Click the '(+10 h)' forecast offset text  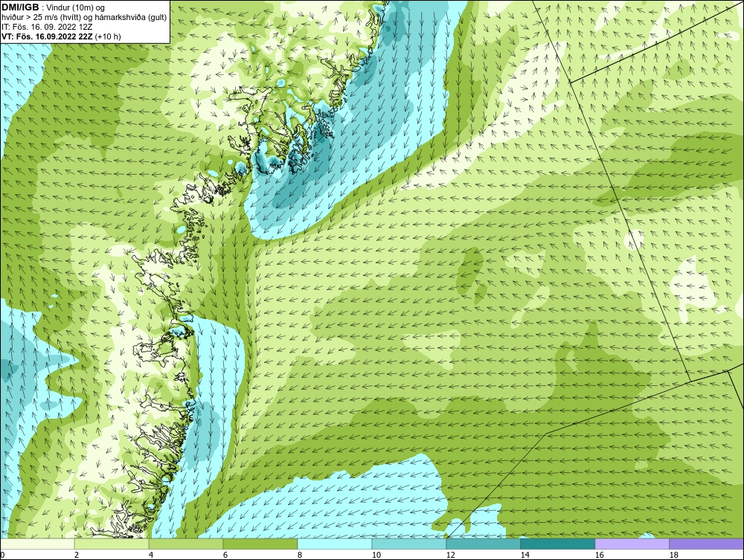108,36
